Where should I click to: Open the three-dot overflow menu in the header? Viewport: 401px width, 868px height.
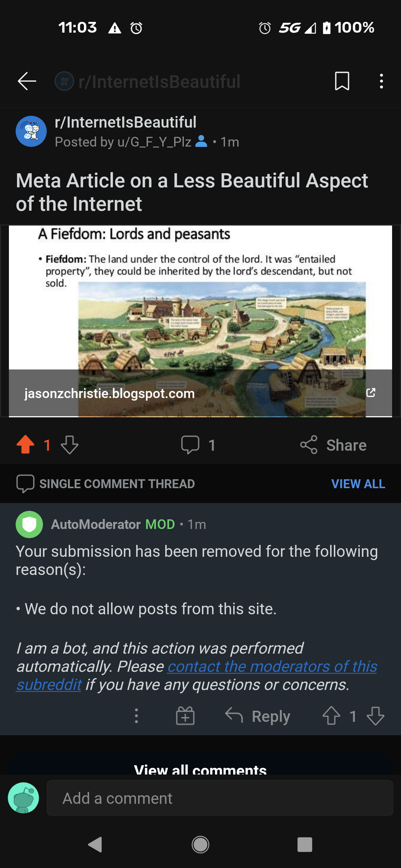[381, 81]
